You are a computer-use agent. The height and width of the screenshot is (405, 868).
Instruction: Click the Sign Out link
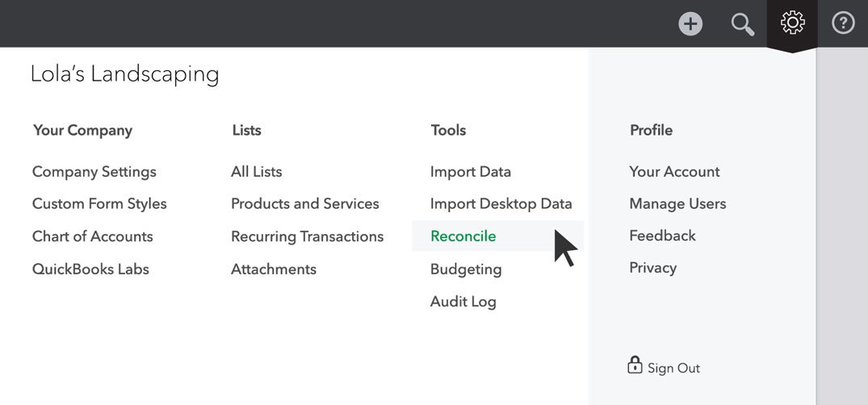[x=673, y=368]
